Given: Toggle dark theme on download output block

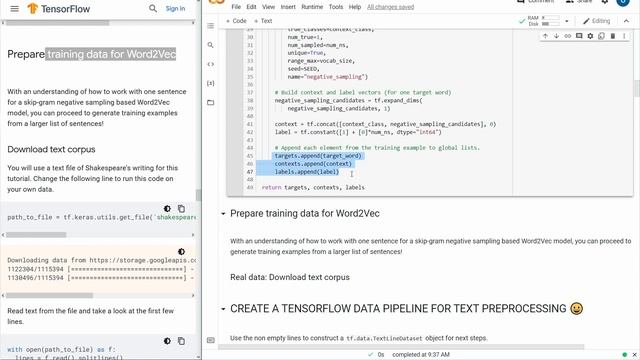Looking at the screenshot, I should [181, 251].
